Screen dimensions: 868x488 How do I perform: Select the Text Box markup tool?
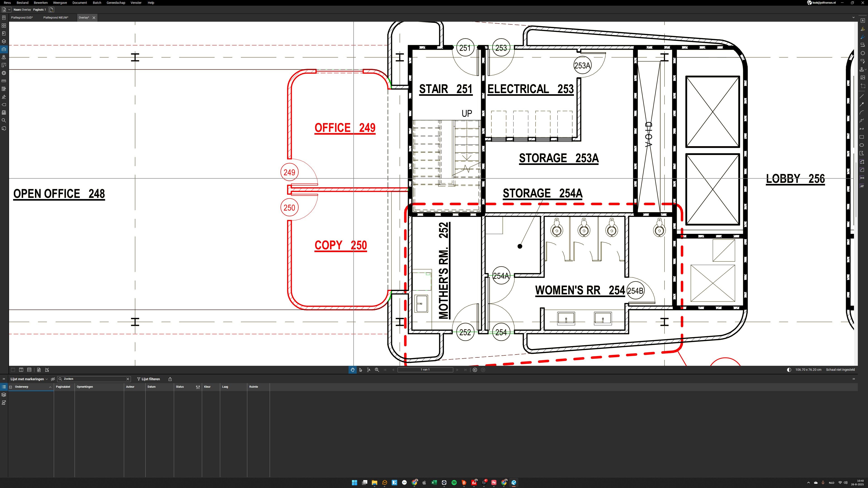tap(863, 21)
